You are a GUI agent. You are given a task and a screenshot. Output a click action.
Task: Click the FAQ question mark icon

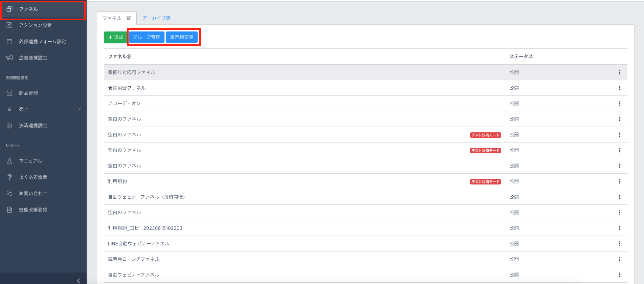point(9,177)
